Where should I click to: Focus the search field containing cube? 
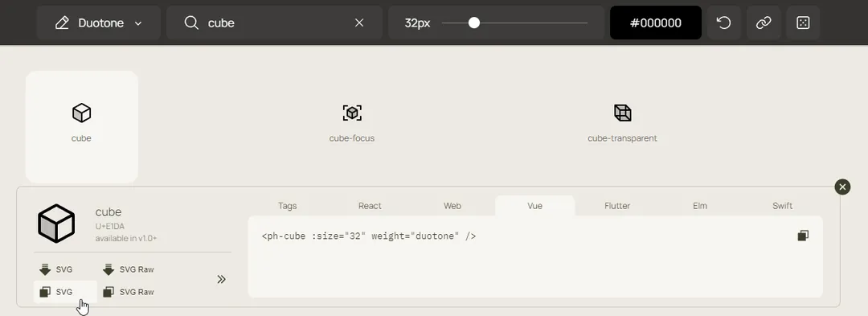(x=275, y=23)
